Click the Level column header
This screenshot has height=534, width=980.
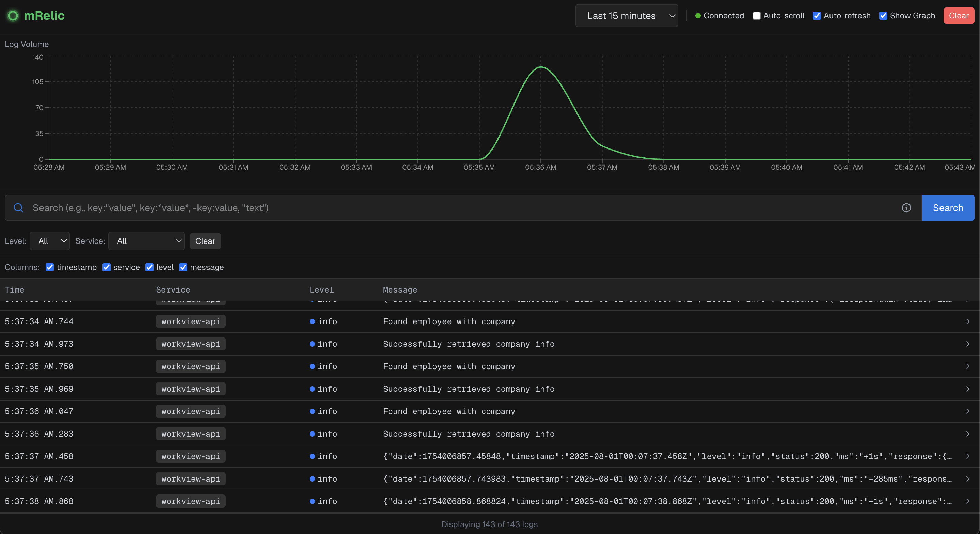(x=321, y=289)
